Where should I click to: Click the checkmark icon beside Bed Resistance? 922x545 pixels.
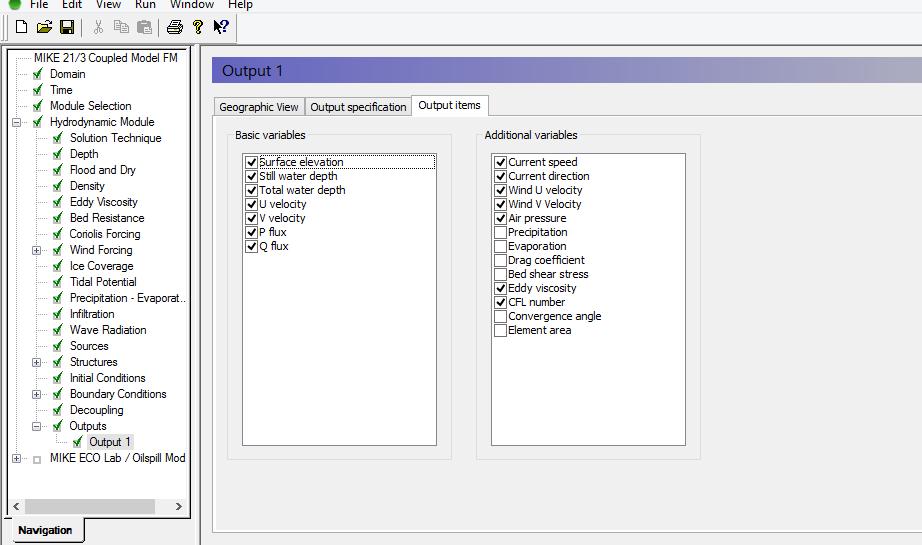[x=58, y=218]
